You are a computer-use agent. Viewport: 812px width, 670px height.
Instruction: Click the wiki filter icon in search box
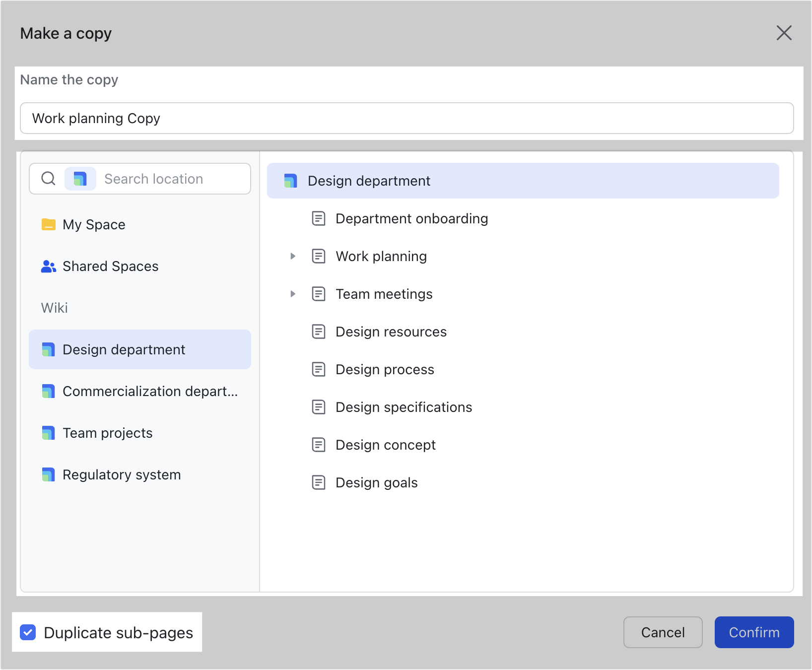click(80, 179)
